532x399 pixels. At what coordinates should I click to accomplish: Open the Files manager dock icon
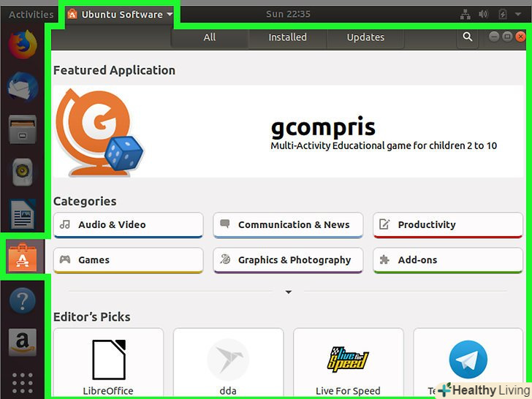tap(23, 129)
